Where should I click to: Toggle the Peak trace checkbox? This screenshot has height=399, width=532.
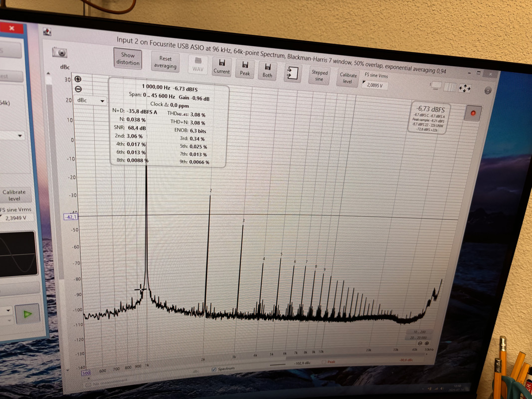click(x=324, y=362)
